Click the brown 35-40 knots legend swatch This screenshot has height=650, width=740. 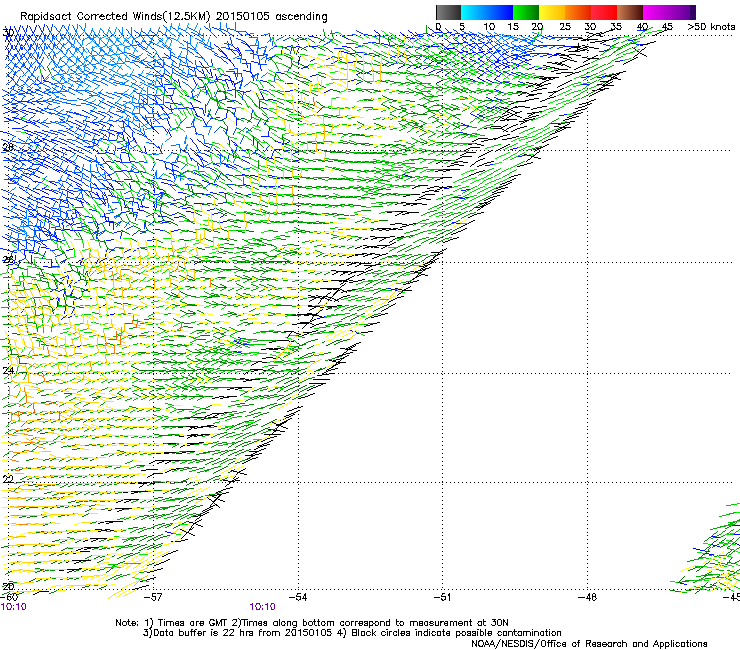(x=630, y=12)
